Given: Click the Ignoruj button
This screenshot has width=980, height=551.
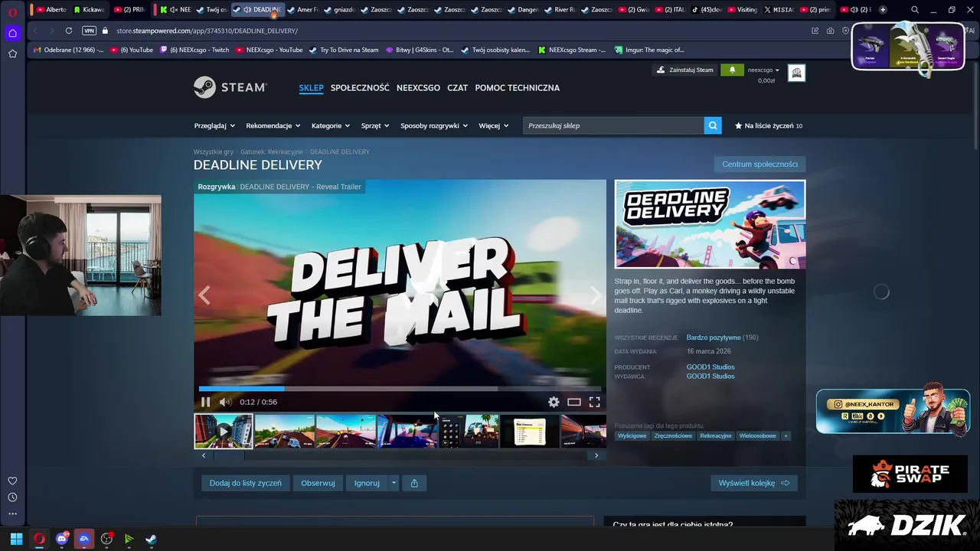Looking at the screenshot, I should 367,483.
